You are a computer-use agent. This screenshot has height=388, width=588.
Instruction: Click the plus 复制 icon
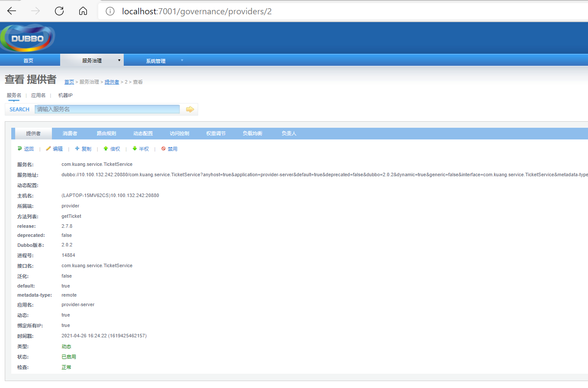tap(77, 149)
